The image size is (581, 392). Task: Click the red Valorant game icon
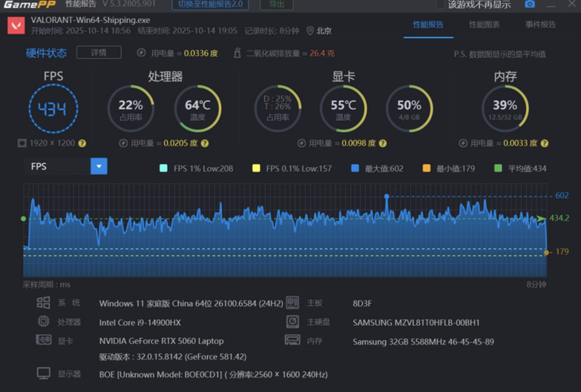click(x=16, y=25)
